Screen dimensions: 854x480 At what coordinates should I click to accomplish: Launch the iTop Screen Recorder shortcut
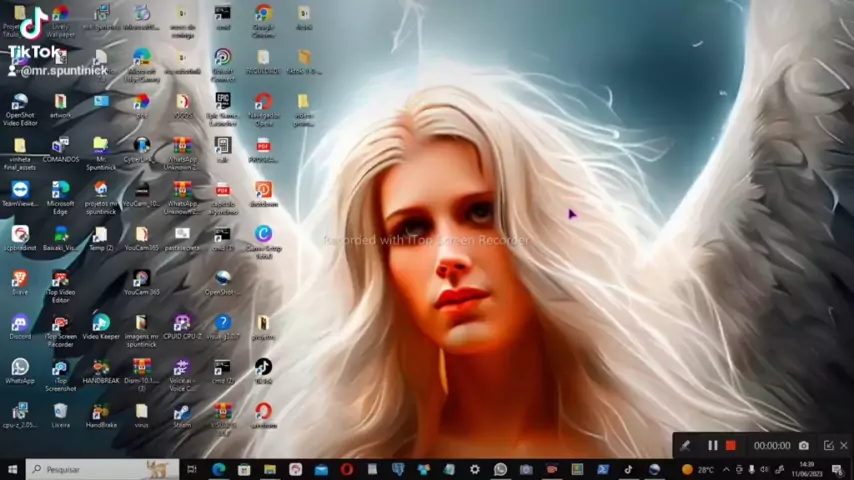point(60,330)
